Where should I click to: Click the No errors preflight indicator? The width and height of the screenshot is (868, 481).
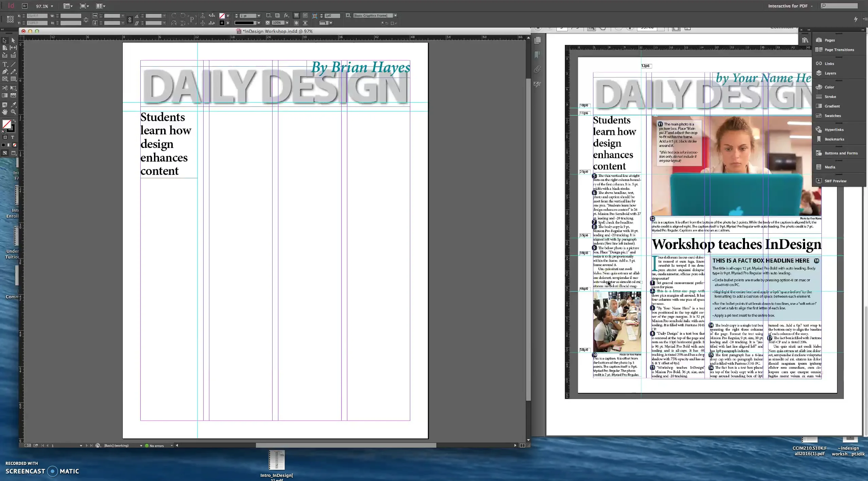[155, 445]
